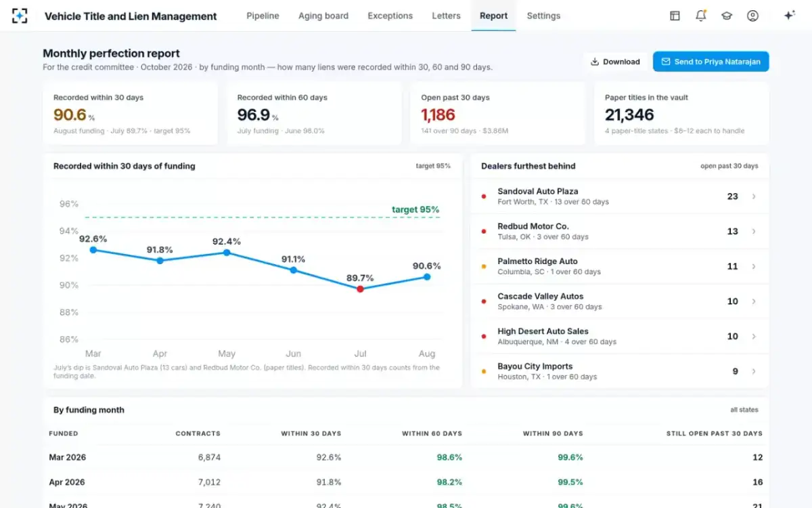Click the 'all states' filter label

point(744,410)
